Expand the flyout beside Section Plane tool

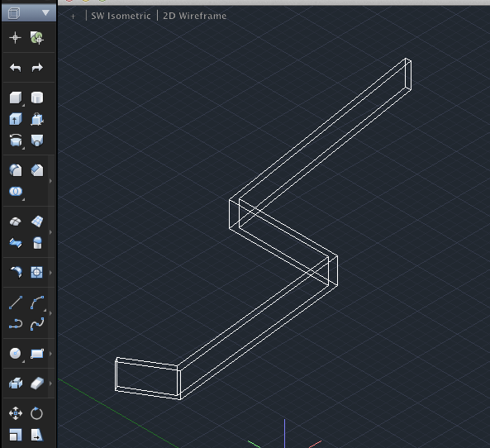tap(50, 273)
